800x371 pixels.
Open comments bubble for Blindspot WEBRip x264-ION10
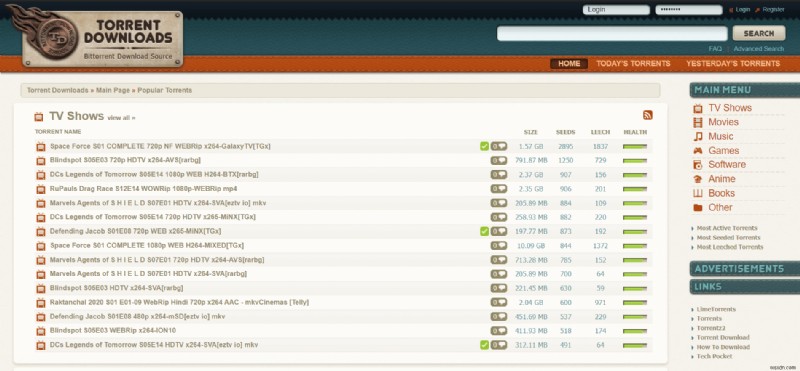(499, 331)
